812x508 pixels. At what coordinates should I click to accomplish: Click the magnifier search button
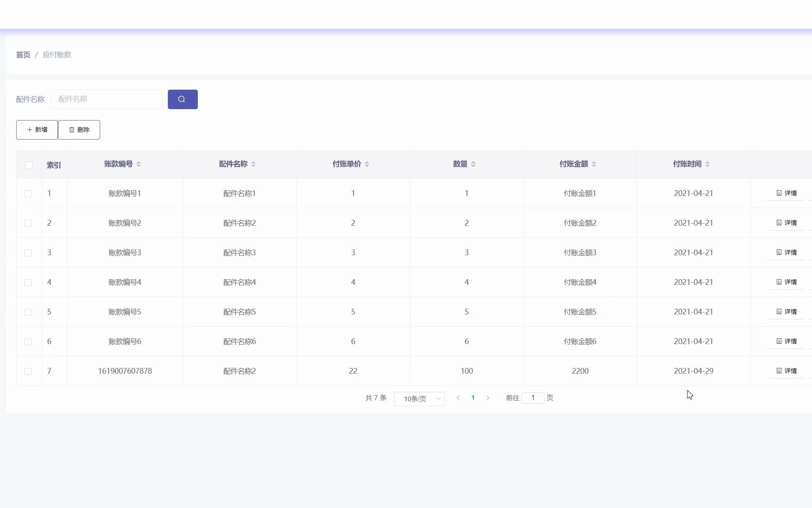(x=182, y=99)
